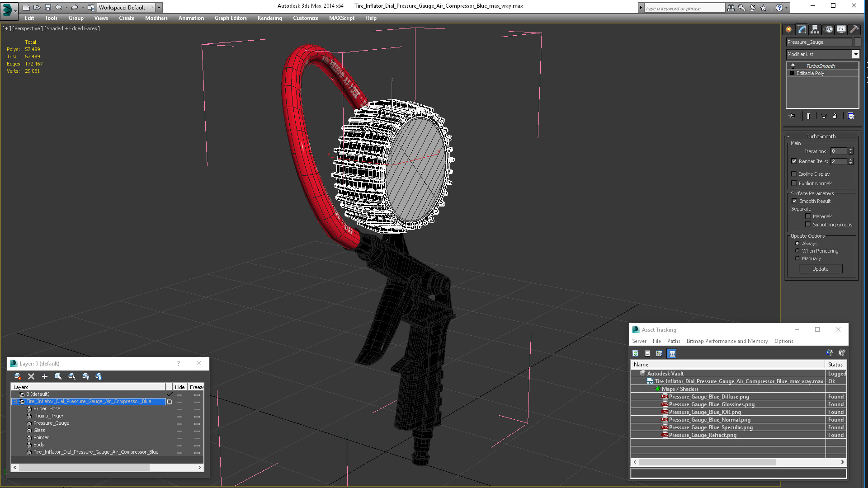Viewport: 868px width, 488px height.
Task: Click Create New Layer icon
Action: 17,376
